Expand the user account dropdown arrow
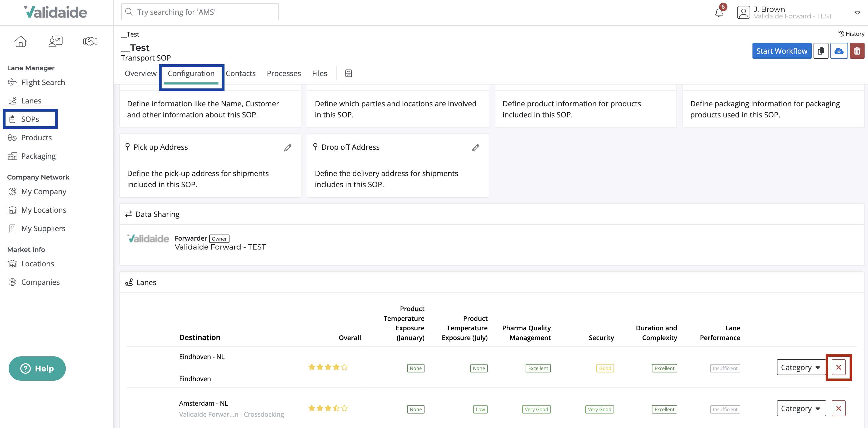868x428 pixels. pyautogui.click(x=857, y=12)
